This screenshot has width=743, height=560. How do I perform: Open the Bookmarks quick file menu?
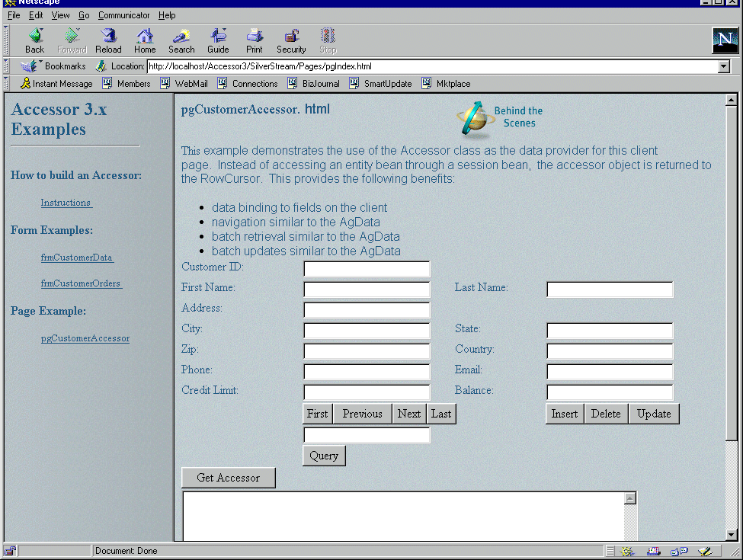pyautogui.click(x=53, y=66)
